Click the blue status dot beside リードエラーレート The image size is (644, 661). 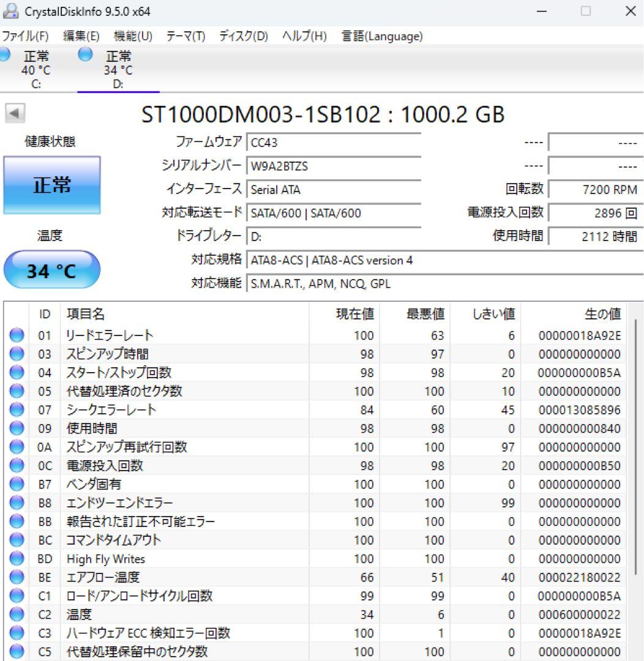(16, 335)
